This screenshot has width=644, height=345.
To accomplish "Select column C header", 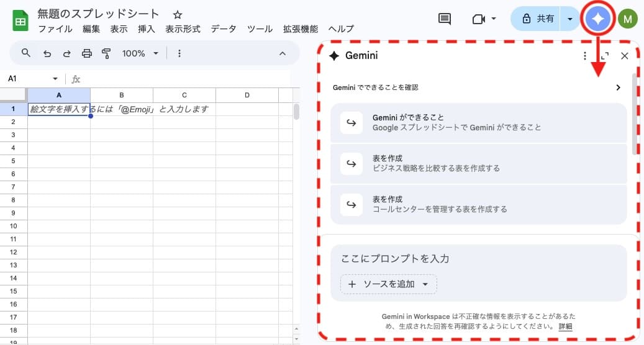I will (x=184, y=95).
